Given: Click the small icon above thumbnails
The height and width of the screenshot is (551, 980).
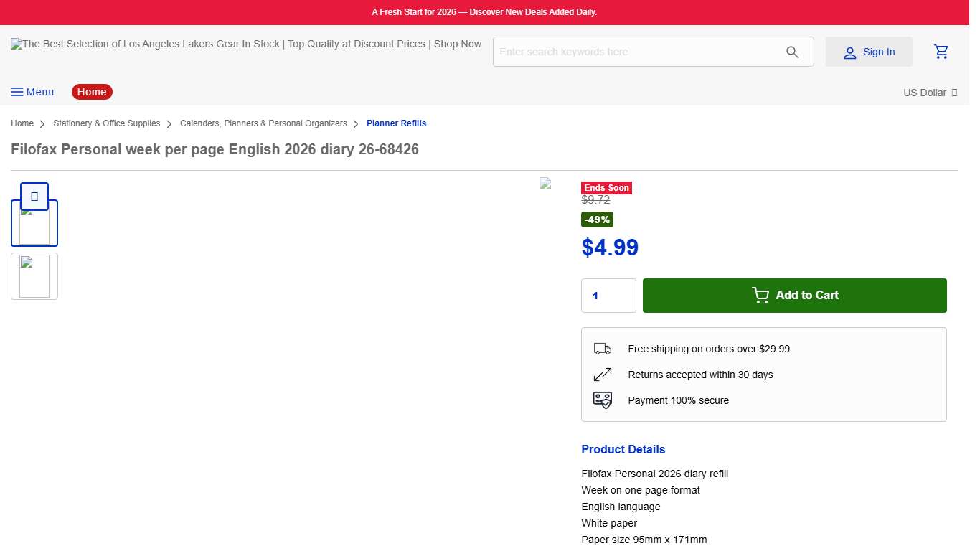Looking at the screenshot, I should 34,196.
